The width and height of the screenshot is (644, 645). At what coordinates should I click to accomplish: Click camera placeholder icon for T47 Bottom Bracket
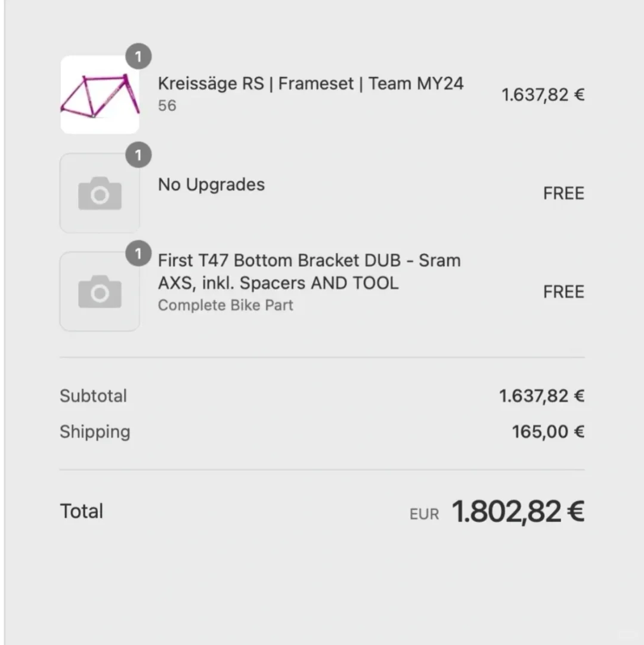pyautogui.click(x=100, y=292)
